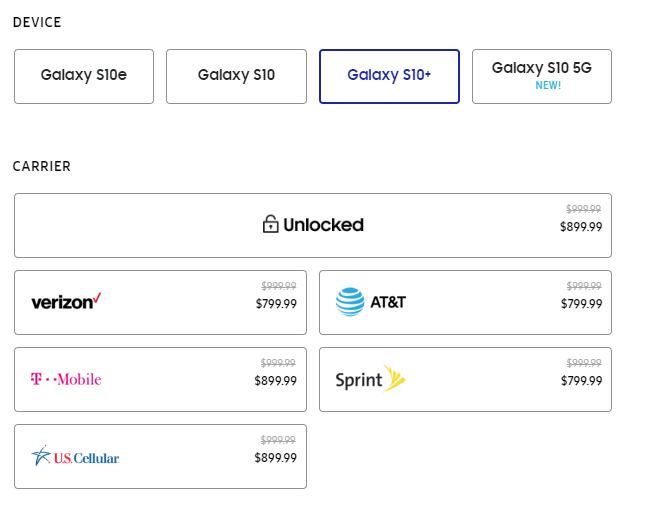The width and height of the screenshot is (645, 516).
Task: Click the Verizon logo
Action: [x=66, y=301]
